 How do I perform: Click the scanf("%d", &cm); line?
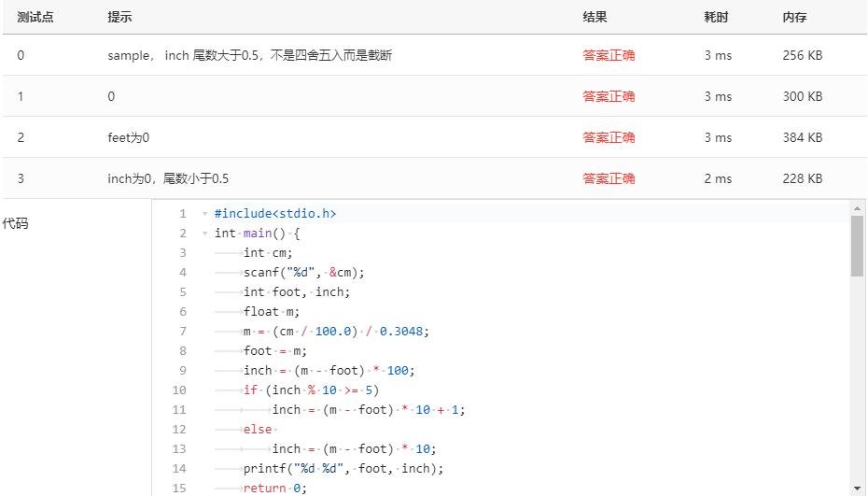click(x=304, y=273)
